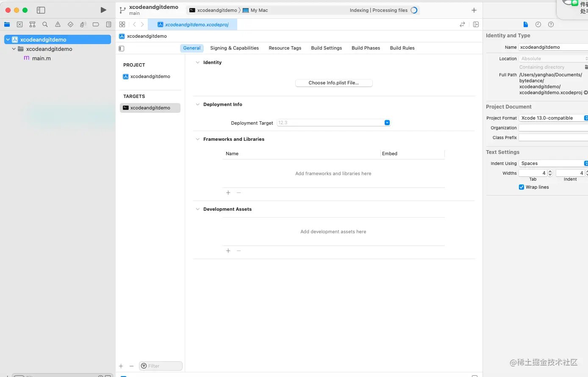Open the Breakpoint navigator icon
The width and height of the screenshot is (588, 377).
click(96, 25)
